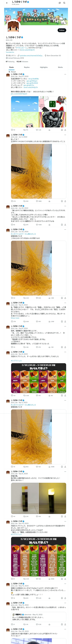Open the Highlights tab
72x644 pixels.
coord(44,67)
